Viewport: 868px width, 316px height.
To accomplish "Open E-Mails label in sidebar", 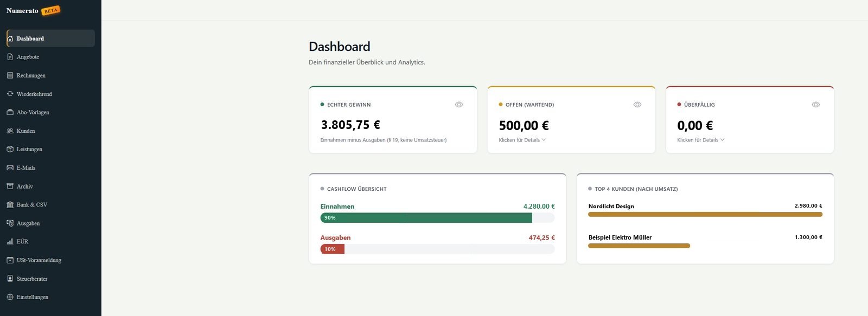I will pos(26,167).
